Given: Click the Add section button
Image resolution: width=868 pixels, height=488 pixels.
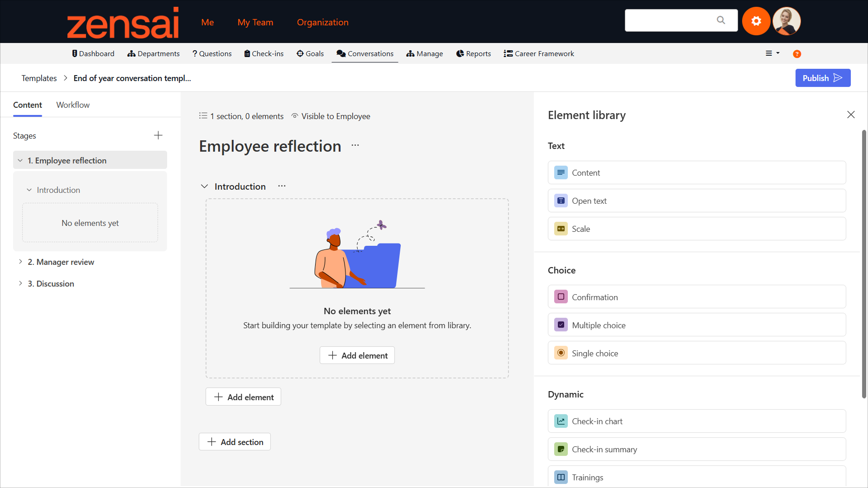Looking at the screenshot, I should click(235, 442).
